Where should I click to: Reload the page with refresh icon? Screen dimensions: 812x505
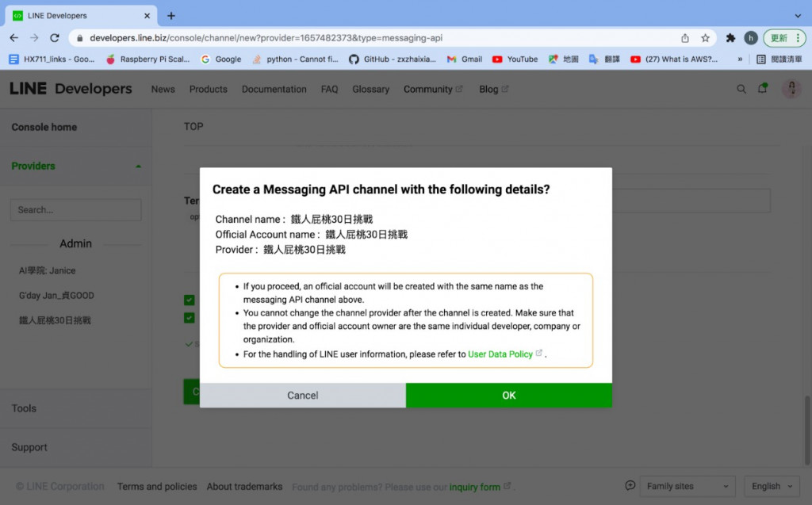pyautogui.click(x=55, y=38)
